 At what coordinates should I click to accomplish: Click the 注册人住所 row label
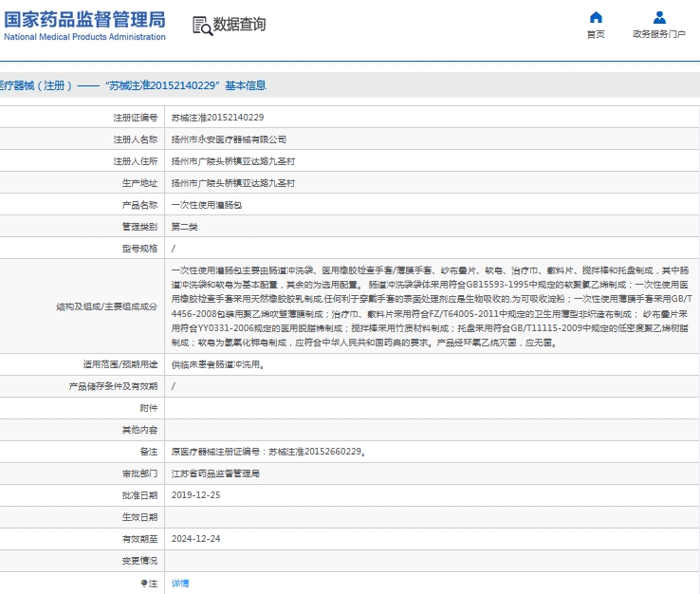[136, 161]
